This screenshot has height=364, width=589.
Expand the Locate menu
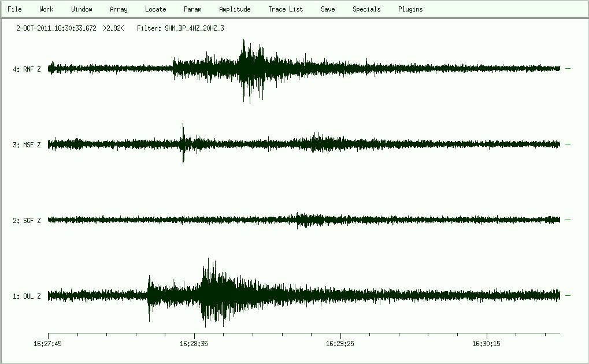pos(155,9)
